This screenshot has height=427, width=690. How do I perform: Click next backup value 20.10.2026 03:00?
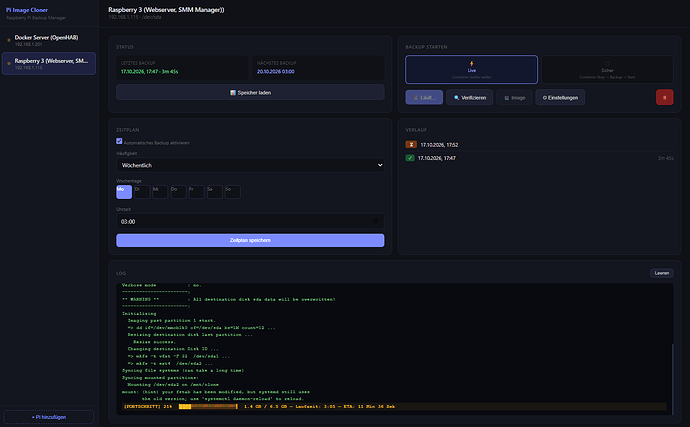click(x=276, y=71)
